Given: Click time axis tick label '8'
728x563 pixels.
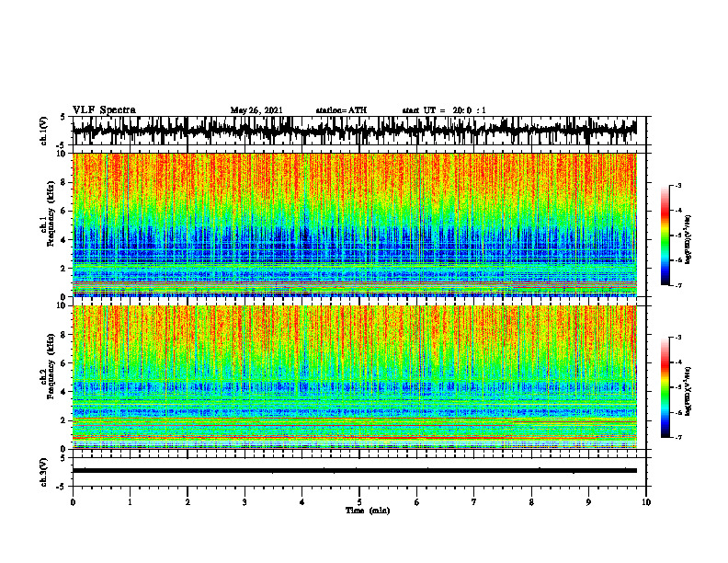Looking at the screenshot, I should 531,502.
